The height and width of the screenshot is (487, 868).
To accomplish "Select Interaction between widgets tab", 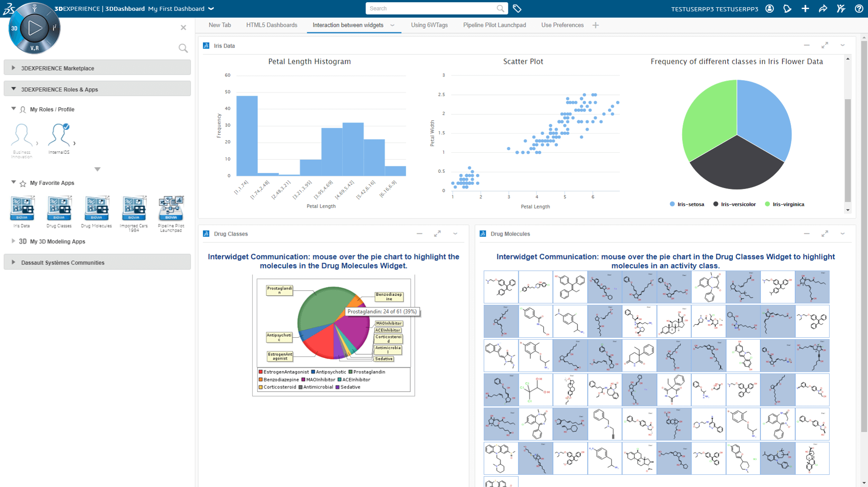I will [348, 25].
